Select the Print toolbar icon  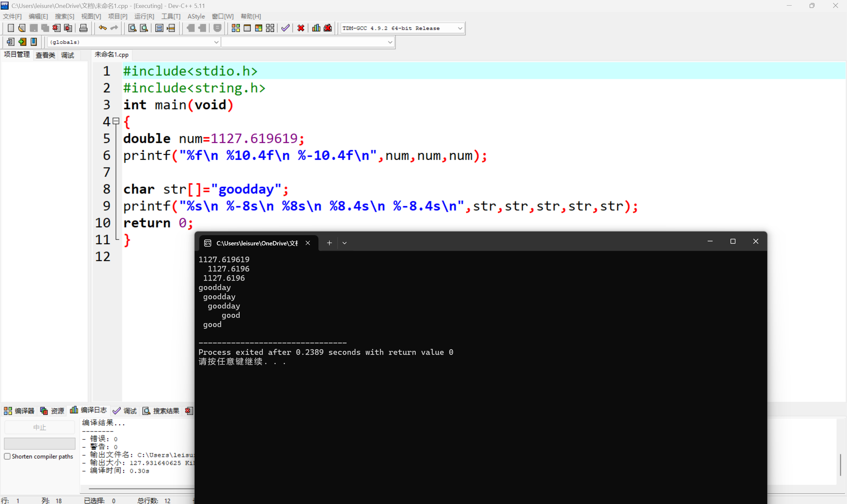coord(83,28)
